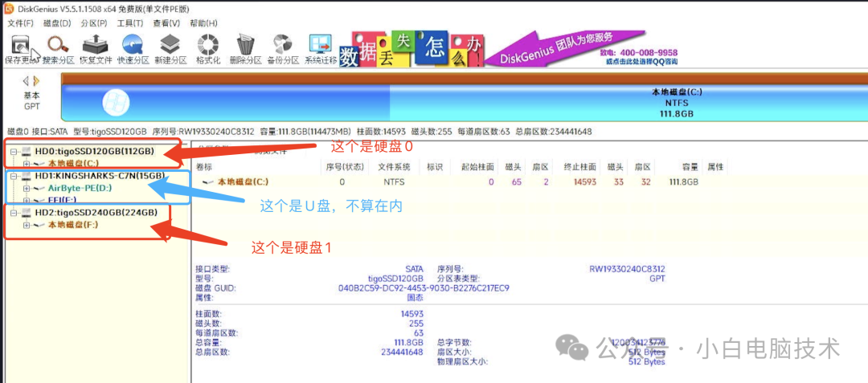Click the disk icon beside HD1:KINGSHARKS-C7N
Image resolution: width=868 pixels, height=383 pixels.
tap(27, 176)
